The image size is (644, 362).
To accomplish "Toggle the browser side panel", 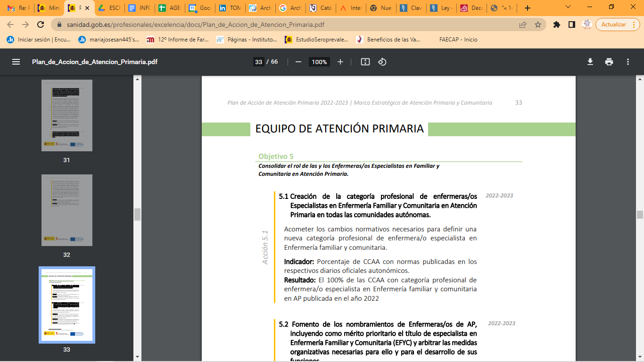I will [x=571, y=25].
